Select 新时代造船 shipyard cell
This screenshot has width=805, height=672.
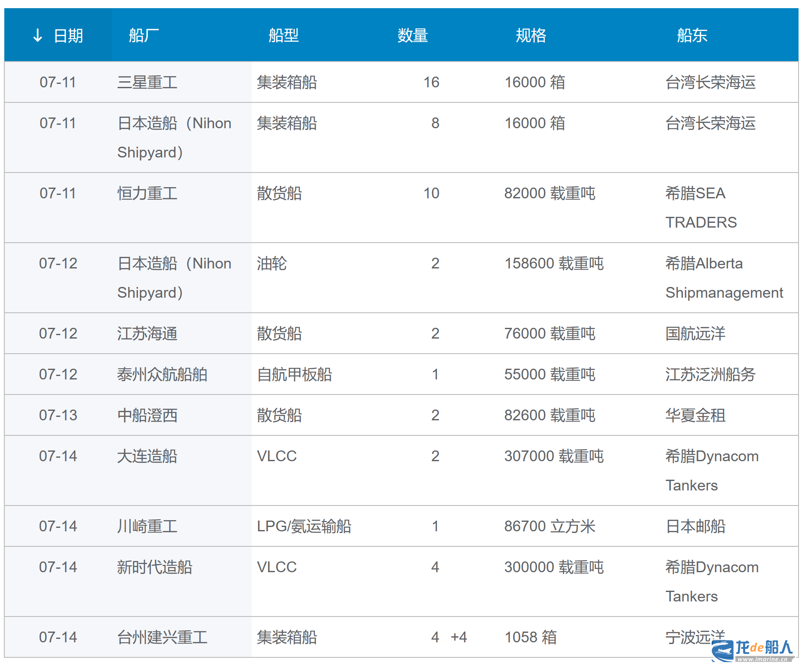154,567
